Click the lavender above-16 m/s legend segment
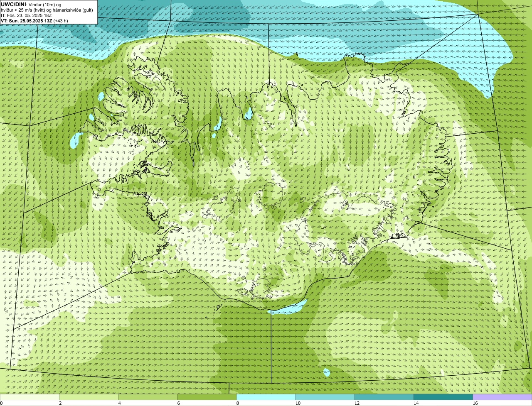The height and width of the screenshot is (406, 532). pyautogui.click(x=502, y=397)
